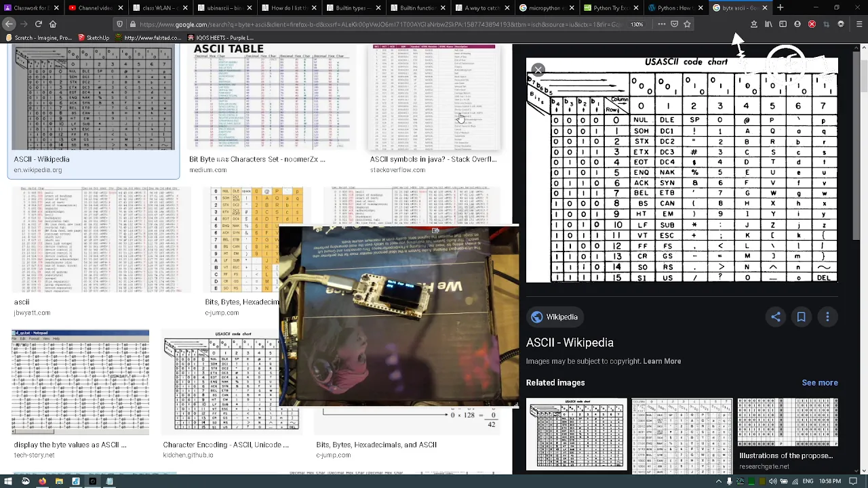Open more options (three dots) in preview panel
This screenshot has width=868, height=488.
coord(827,317)
